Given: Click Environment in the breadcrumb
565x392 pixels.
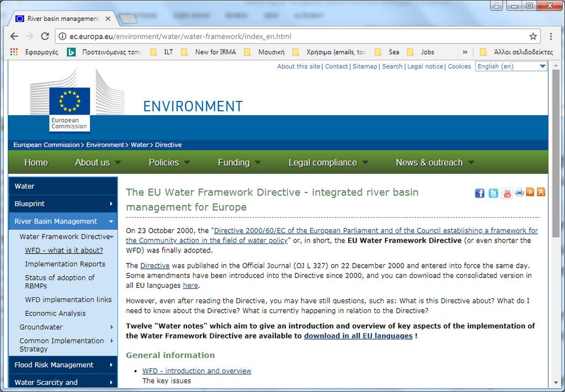Looking at the screenshot, I should (x=105, y=144).
